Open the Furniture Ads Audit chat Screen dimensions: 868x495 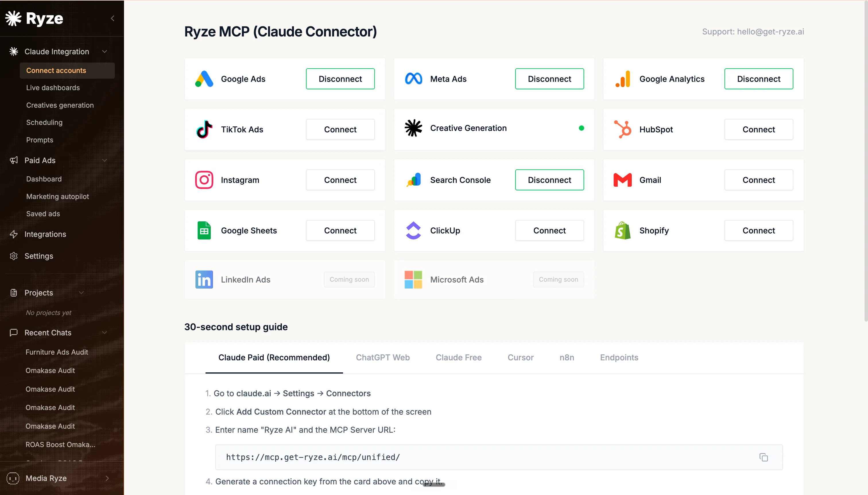[x=57, y=352]
